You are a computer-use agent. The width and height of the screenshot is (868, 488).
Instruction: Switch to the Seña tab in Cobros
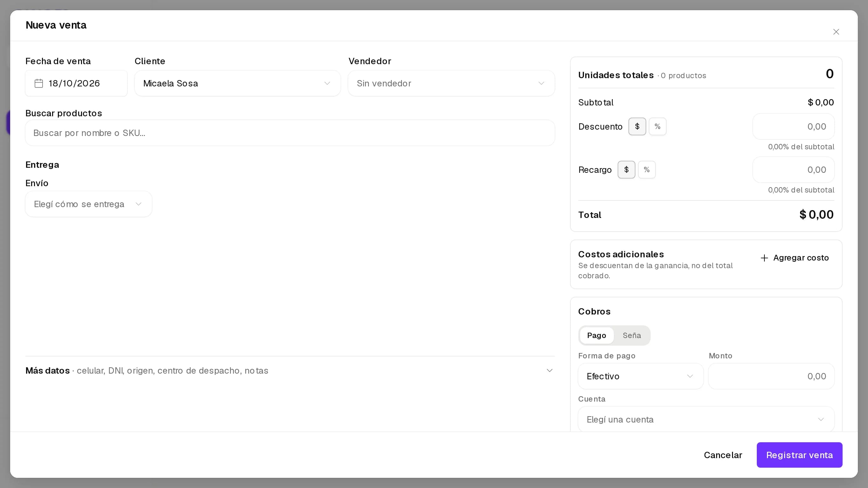[x=631, y=335]
